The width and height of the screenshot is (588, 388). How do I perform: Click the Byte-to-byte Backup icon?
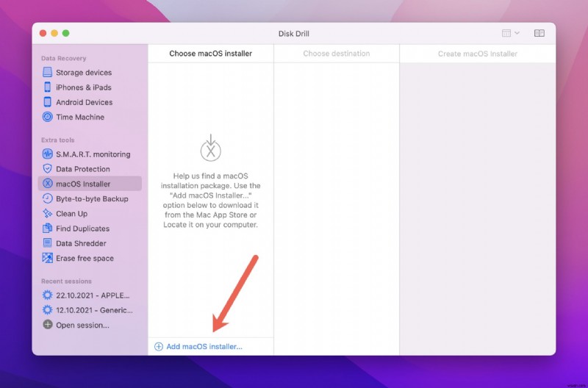click(47, 198)
